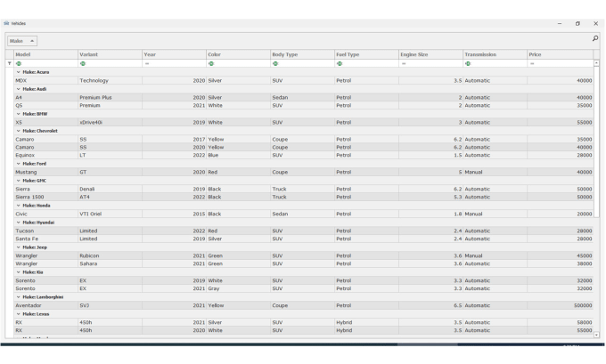The height and width of the screenshot is (364, 606).
Task: Collapse the Make: Kia group
Action: 18,272
